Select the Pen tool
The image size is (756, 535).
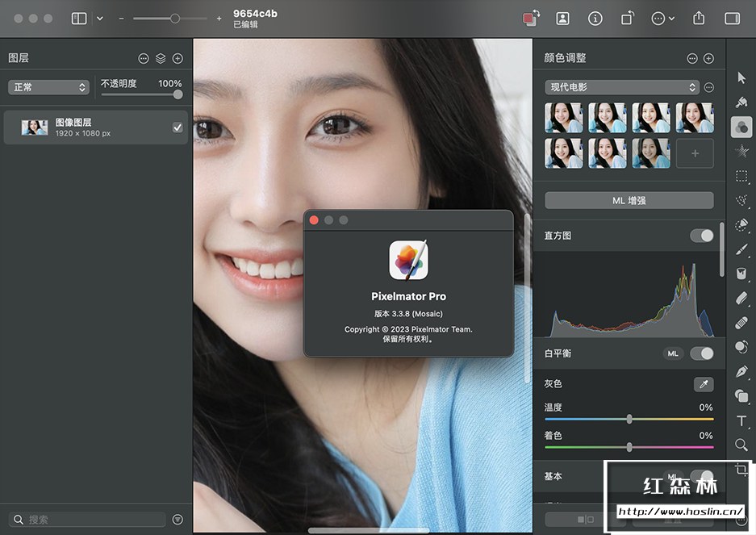pos(741,371)
